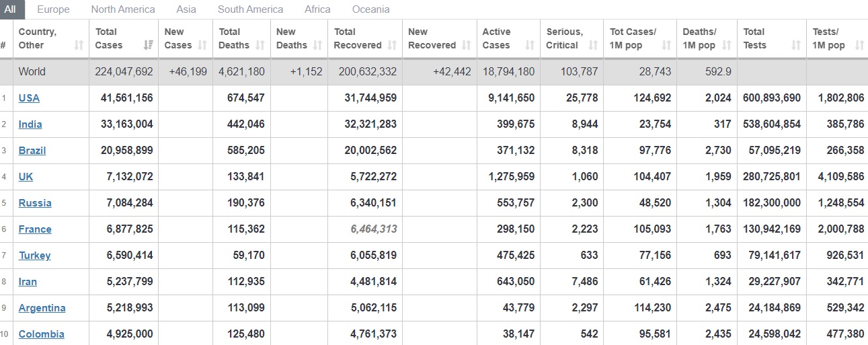Select World new cases +46,199
868x345 pixels.
coord(188,71)
